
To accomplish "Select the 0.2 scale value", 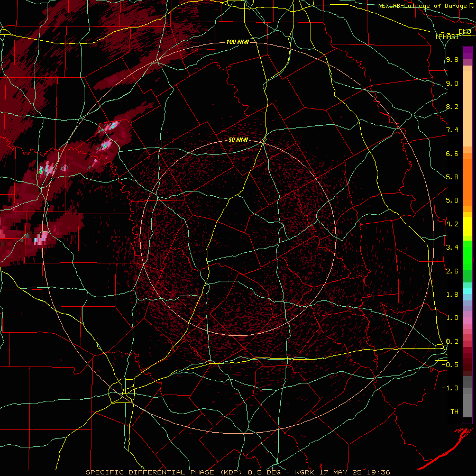I will point(452,341).
